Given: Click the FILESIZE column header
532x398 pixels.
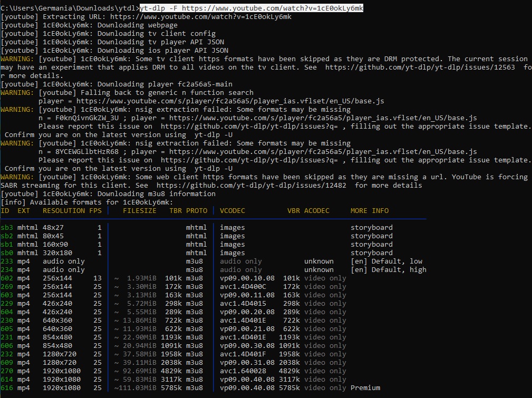Looking at the screenshot, I should 139,211.
